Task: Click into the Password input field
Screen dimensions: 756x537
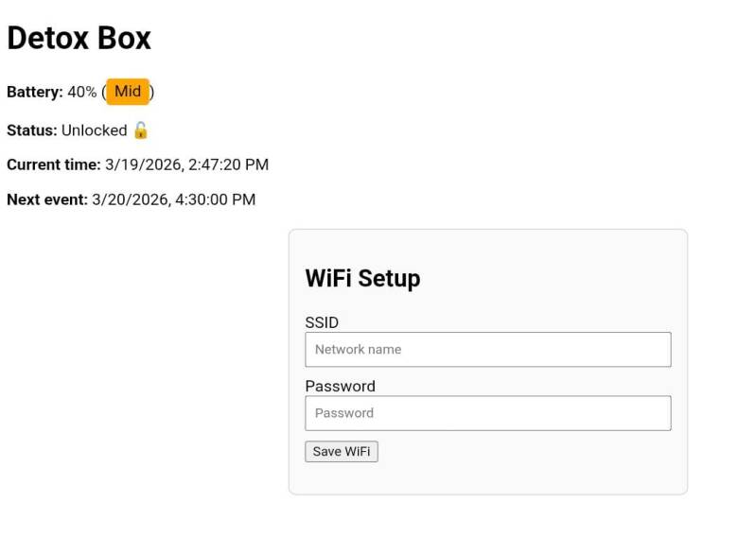Action: tap(487, 412)
